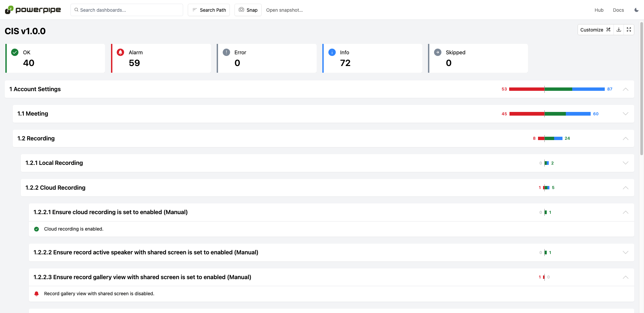The width and height of the screenshot is (644, 313).
Task: Enter fullscreen with the expand icon
Action: pyautogui.click(x=629, y=29)
